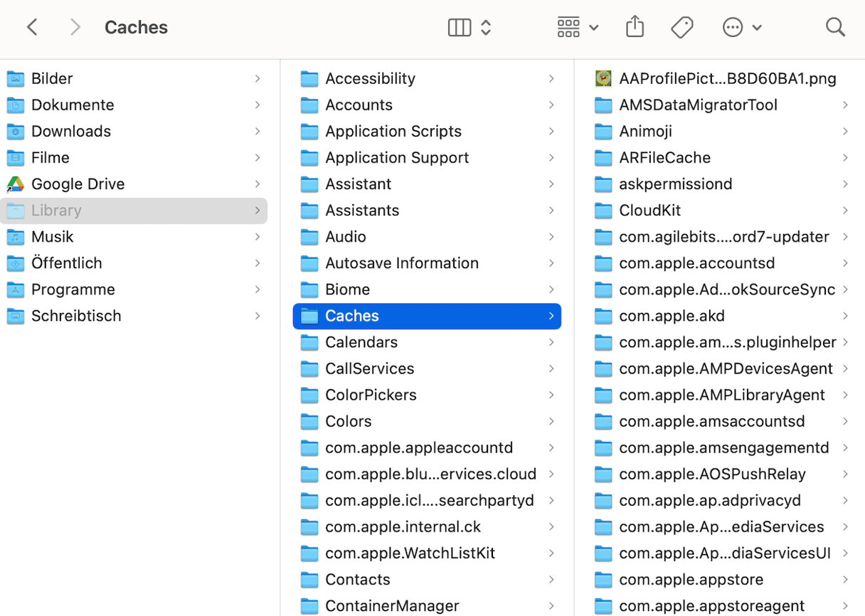
Task: Select ARFileCache folder name
Action: pyautogui.click(x=665, y=158)
